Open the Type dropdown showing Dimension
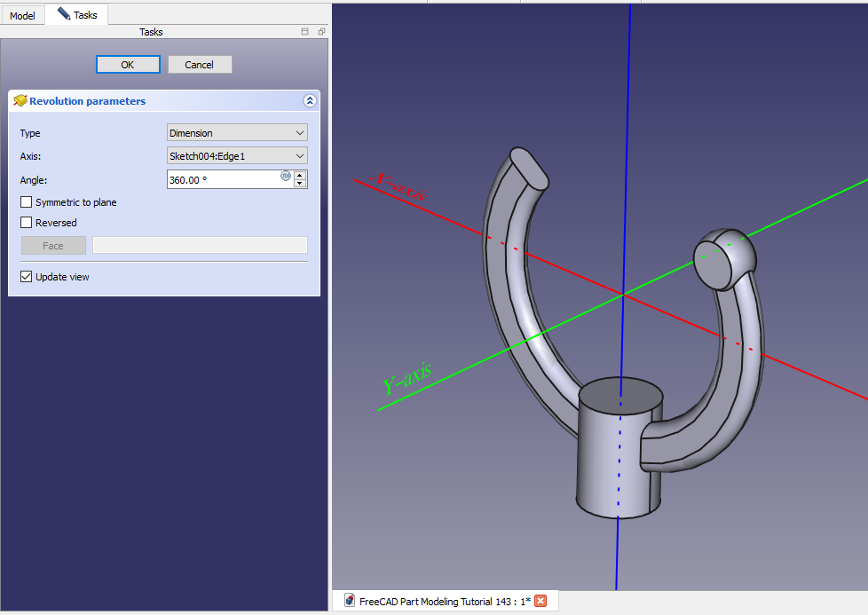The image size is (868, 615). click(237, 133)
